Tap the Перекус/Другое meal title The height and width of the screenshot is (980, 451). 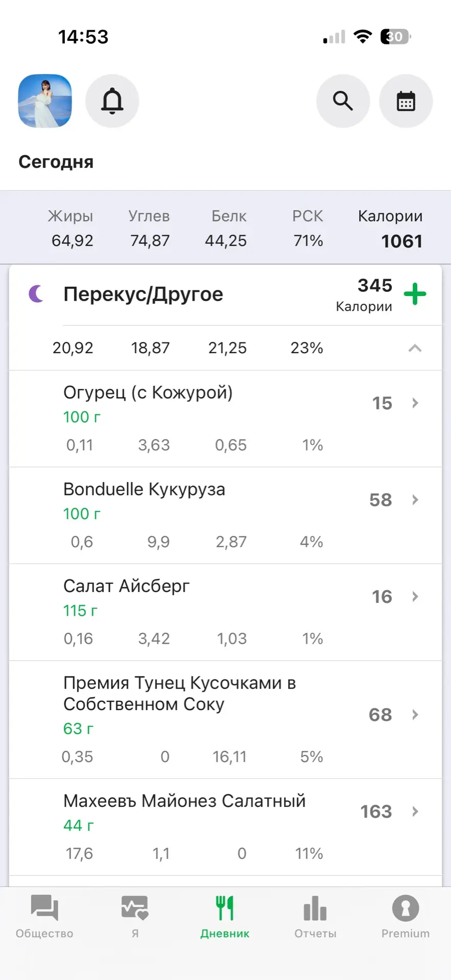tap(143, 295)
